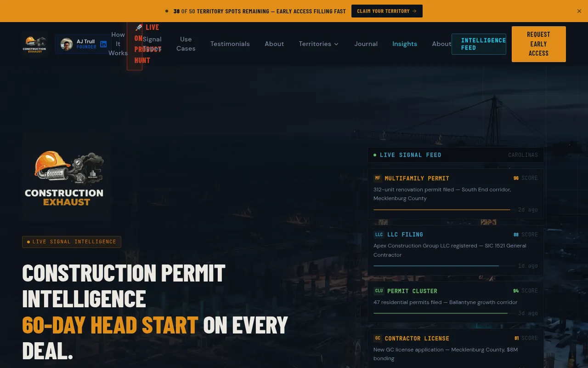The width and height of the screenshot is (588, 368).
Task: Click the GC contractor license icon
Action: pyautogui.click(x=378, y=338)
